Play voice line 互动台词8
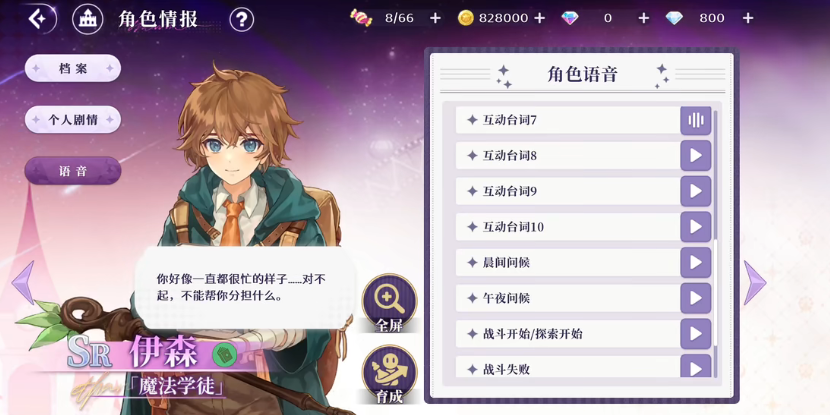Image resolution: width=830 pixels, height=415 pixels. click(x=696, y=156)
